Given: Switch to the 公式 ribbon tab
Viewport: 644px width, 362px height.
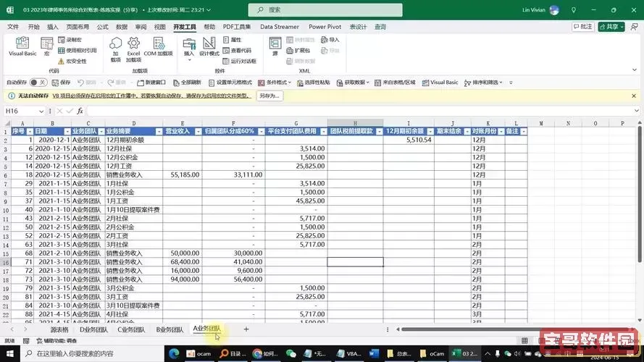Looking at the screenshot, I should (x=102, y=27).
